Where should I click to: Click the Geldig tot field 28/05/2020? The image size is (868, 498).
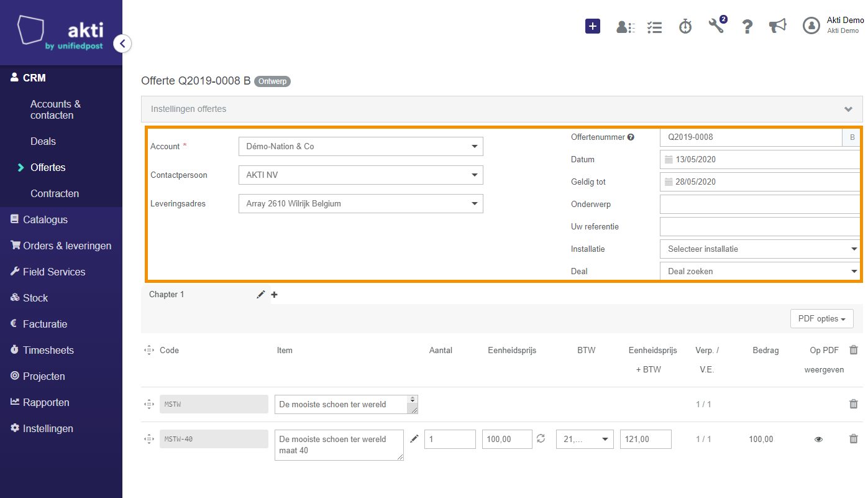click(x=761, y=182)
